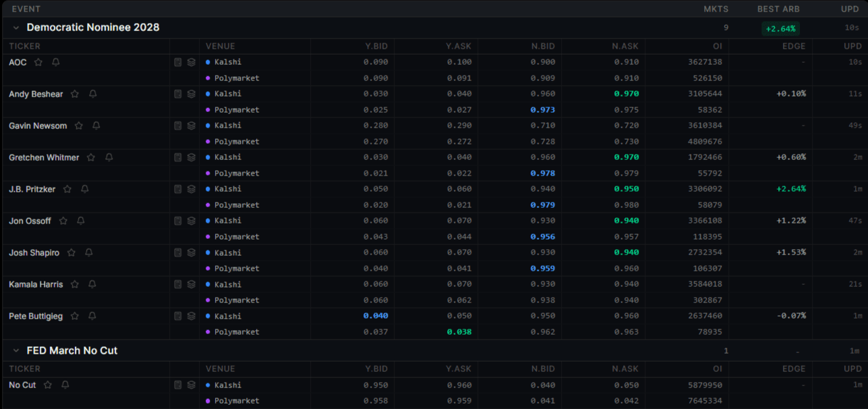
Task: Click the FED March No Cut event title
Action: [x=72, y=351]
